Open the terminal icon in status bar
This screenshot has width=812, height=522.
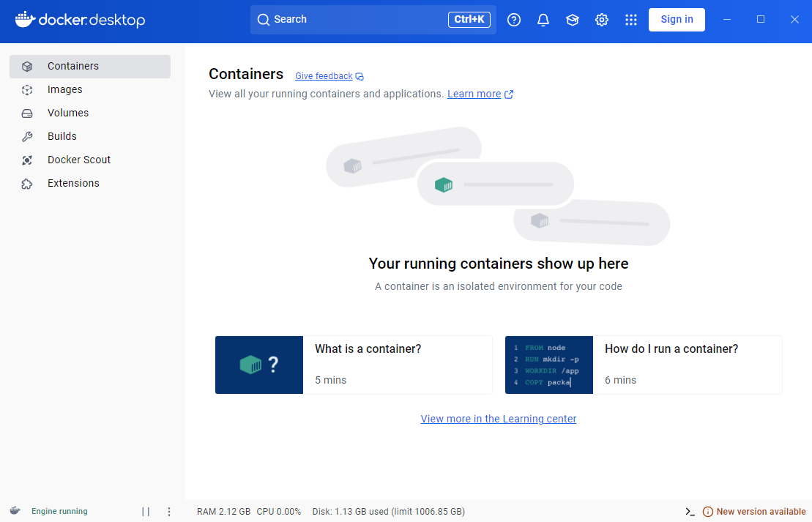coord(690,512)
